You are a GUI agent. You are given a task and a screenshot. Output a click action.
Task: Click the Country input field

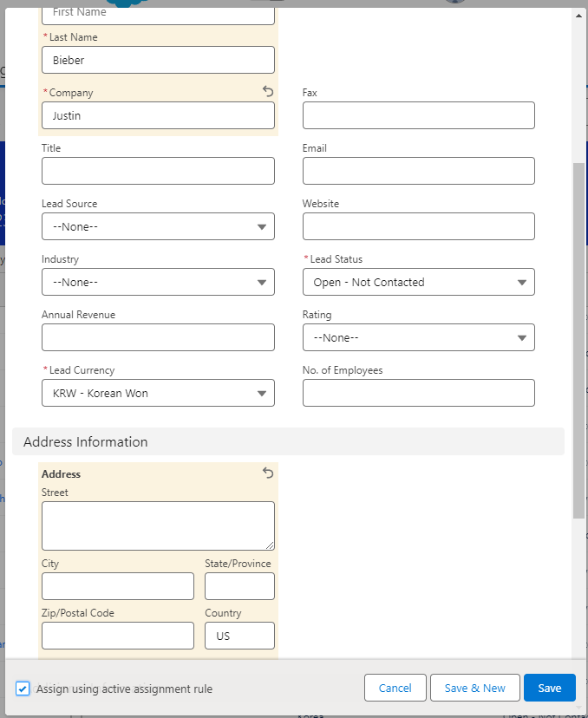(239, 636)
